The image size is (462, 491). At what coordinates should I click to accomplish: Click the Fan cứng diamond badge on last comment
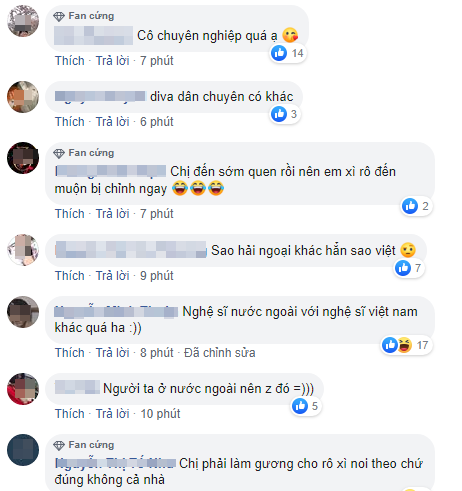pos(59,445)
